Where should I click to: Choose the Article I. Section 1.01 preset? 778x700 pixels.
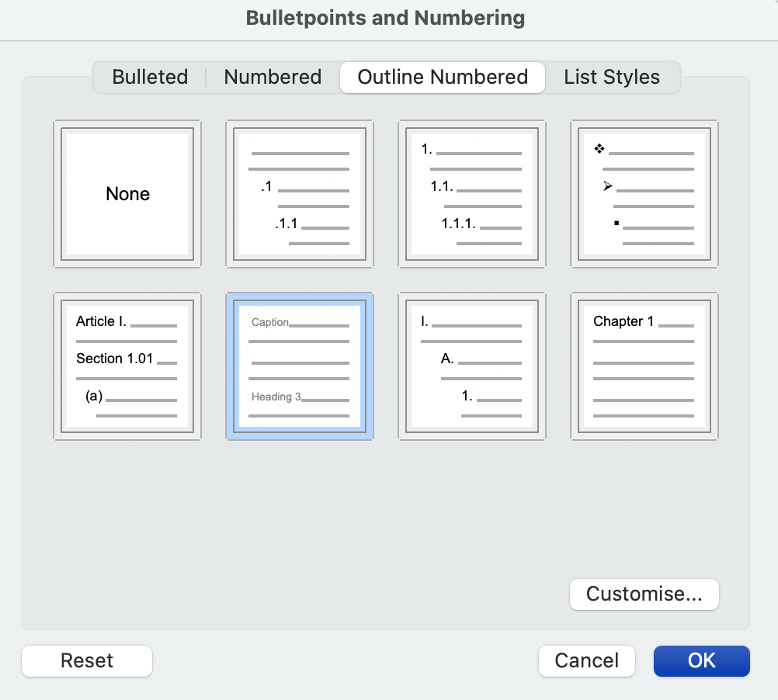tap(127, 366)
